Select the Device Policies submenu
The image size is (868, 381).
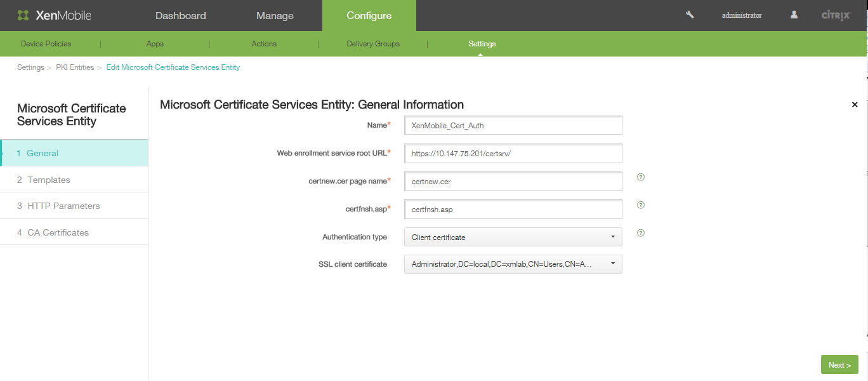pyautogui.click(x=46, y=44)
